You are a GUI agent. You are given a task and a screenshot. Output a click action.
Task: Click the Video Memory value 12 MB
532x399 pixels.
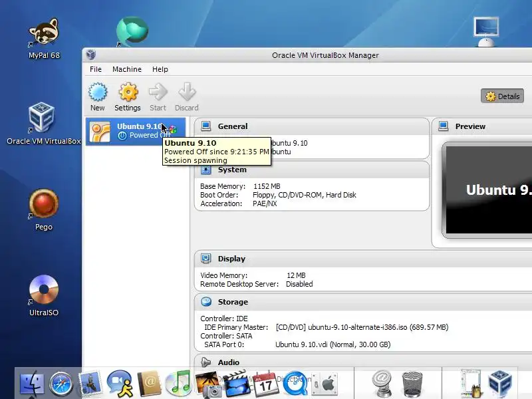click(296, 275)
